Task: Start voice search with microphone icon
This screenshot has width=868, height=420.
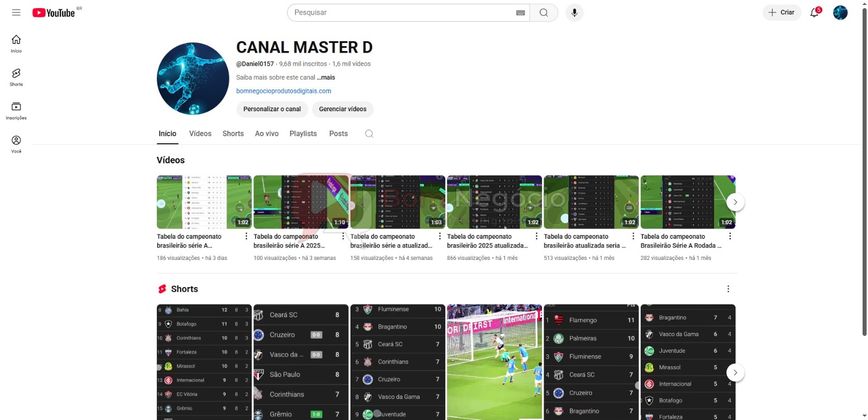Action: pyautogui.click(x=574, y=12)
